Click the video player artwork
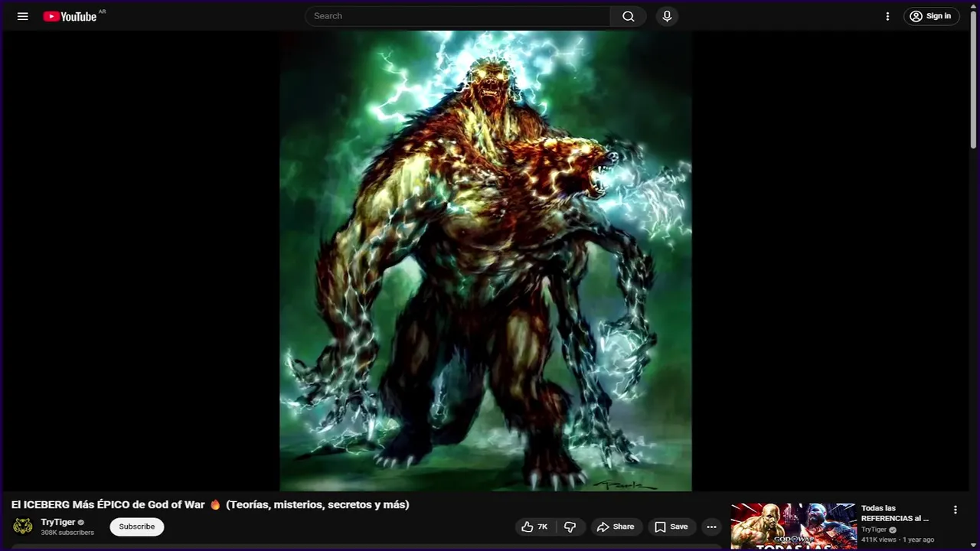Image resolution: width=980 pixels, height=551 pixels. tap(485, 261)
